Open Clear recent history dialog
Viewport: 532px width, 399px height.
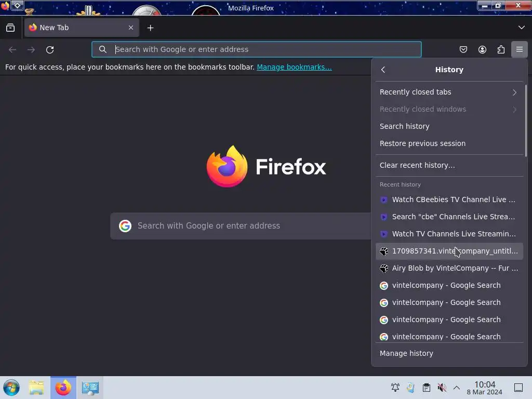coord(449,165)
